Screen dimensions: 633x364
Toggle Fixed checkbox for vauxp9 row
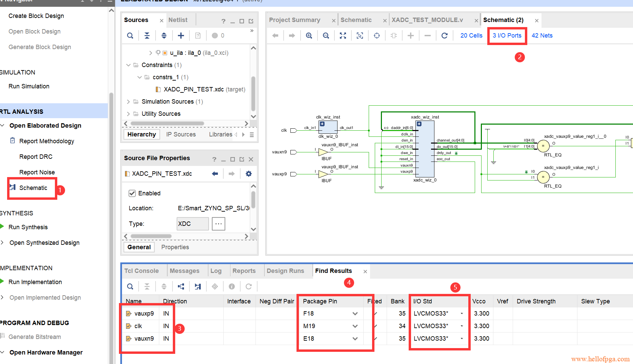375,314
